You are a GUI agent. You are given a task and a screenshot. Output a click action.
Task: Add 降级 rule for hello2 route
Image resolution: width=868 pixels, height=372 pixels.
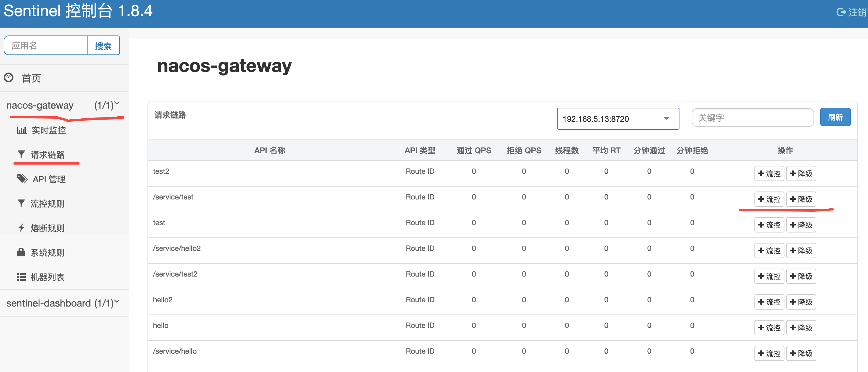pyautogui.click(x=801, y=302)
